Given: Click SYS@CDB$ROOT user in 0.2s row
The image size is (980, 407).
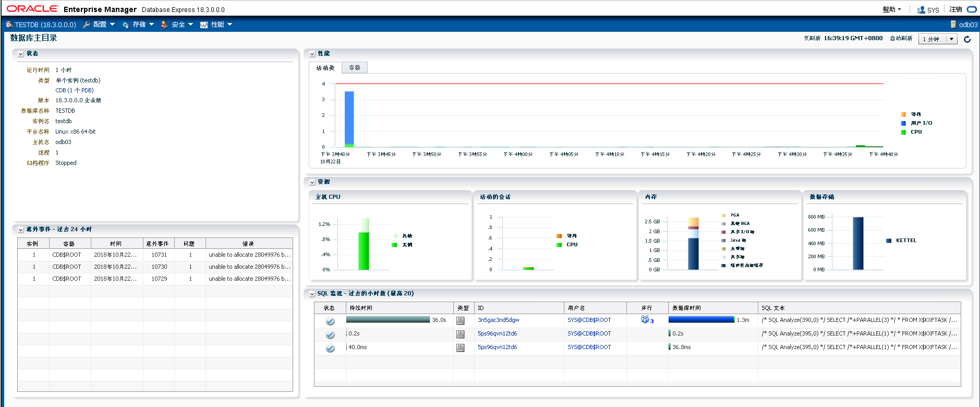Looking at the screenshot, I should coord(589,333).
